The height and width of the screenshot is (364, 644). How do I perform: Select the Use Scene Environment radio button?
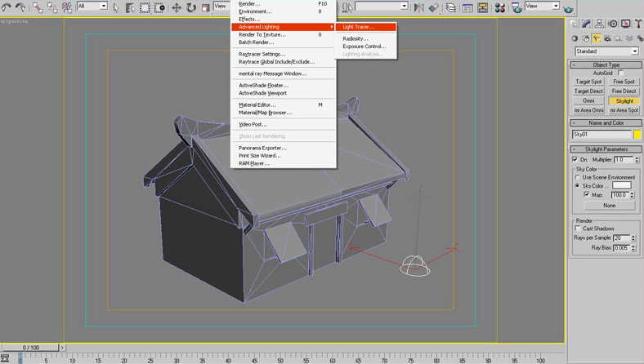(x=577, y=177)
